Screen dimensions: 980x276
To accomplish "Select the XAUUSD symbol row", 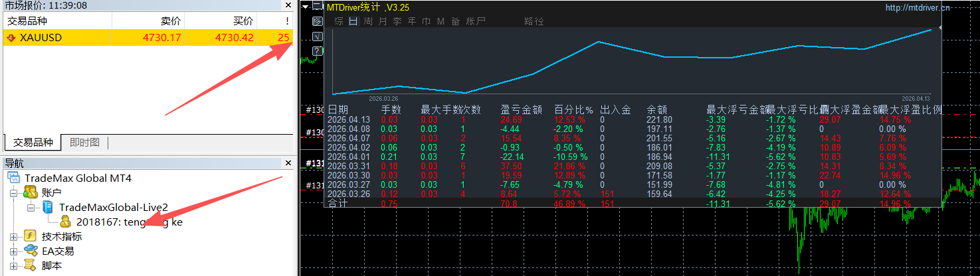I will pyautogui.click(x=147, y=38).
